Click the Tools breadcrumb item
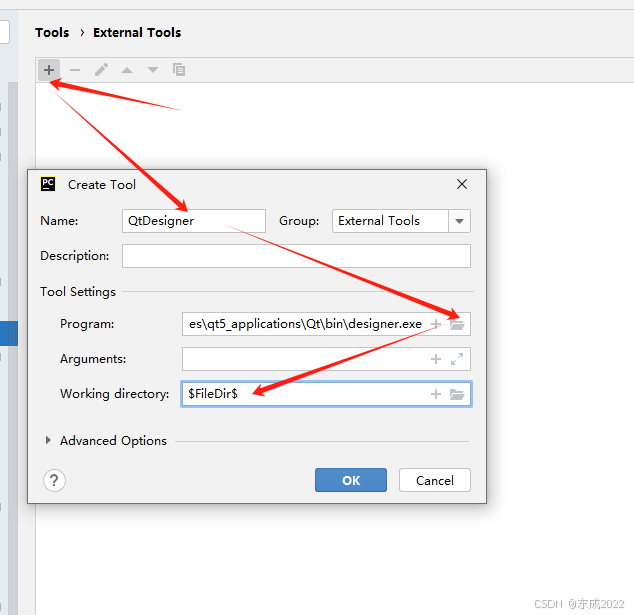 52,32
